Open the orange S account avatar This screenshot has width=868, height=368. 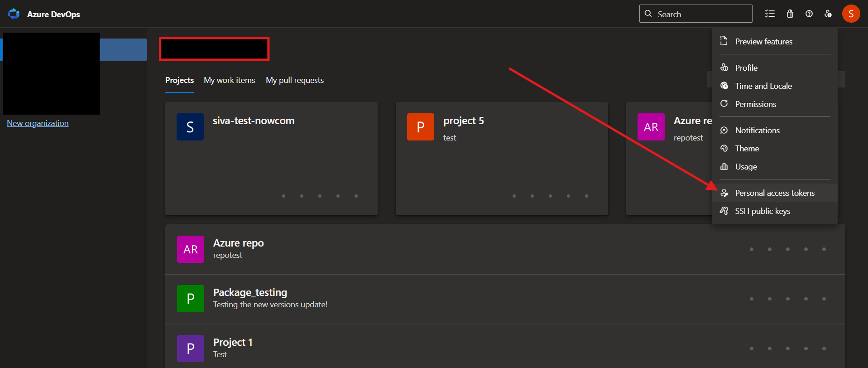tap(851, 14)
